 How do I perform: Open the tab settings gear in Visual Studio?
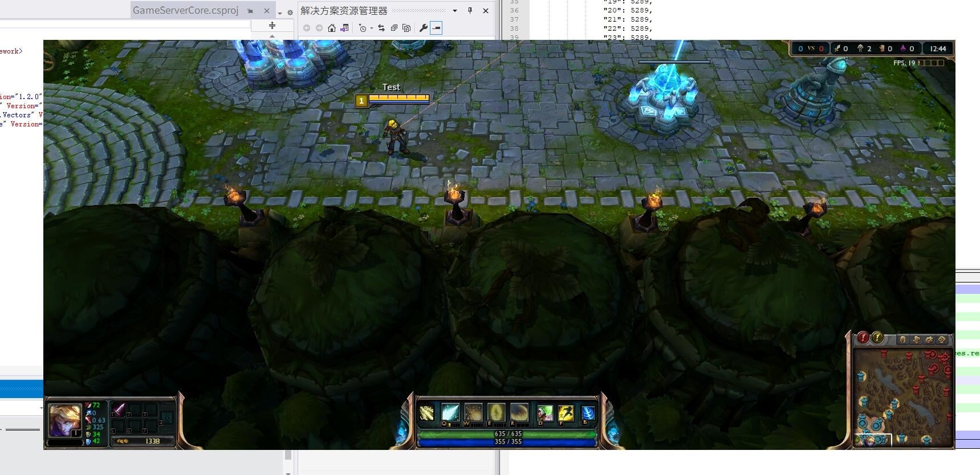point(290,13)
